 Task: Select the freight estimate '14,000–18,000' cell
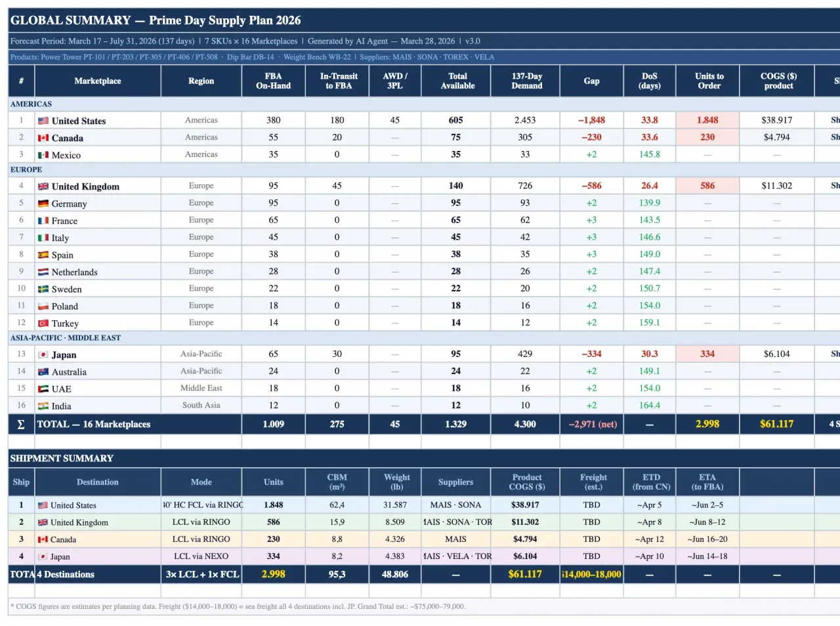(592, 574)
